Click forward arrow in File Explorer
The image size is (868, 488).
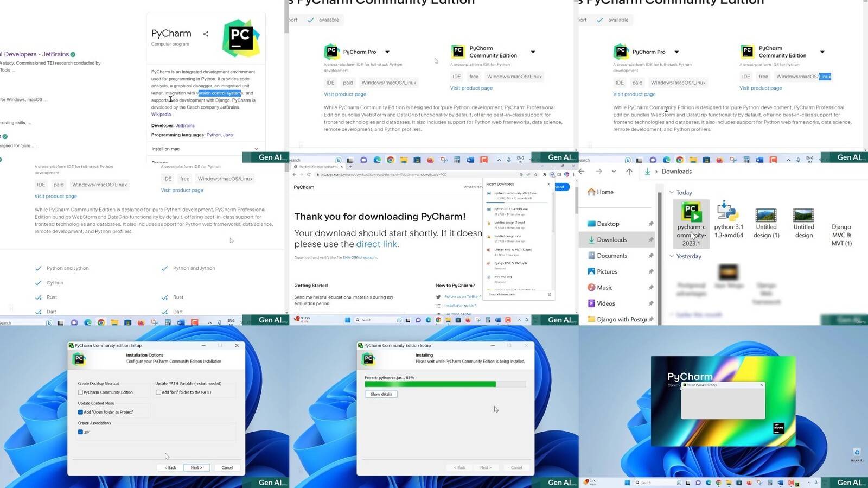(x=599, y=172)
